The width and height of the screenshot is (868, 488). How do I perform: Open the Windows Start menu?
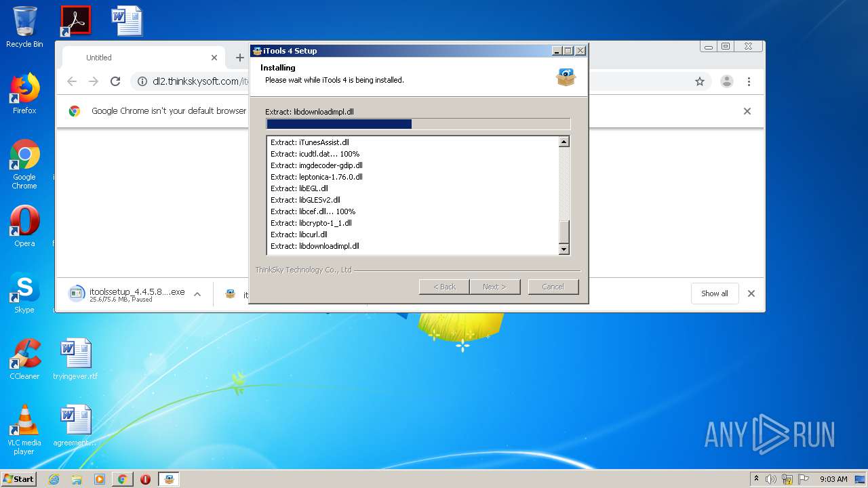[x=19, y=479]
